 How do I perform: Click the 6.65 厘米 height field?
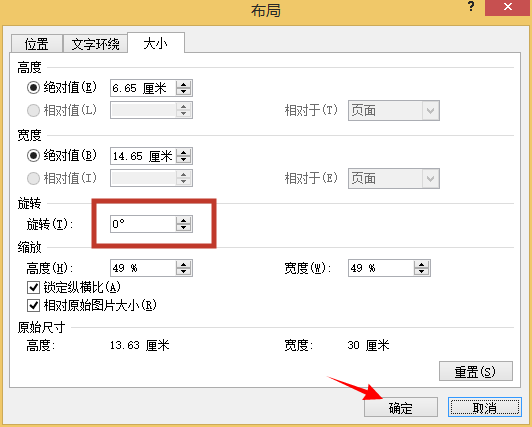pyautogui.click(x=143, y=88)
